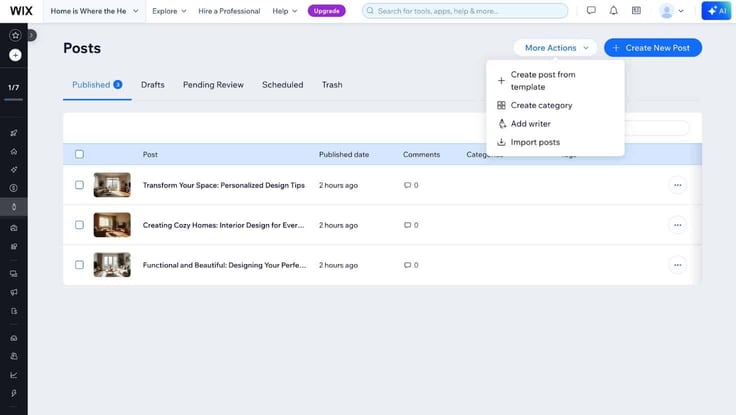Click '2 hours ago' in Transform Your Space row
The width and height of the screenshot is (736, 415).
pyautogui.click(x=338, y=185)
